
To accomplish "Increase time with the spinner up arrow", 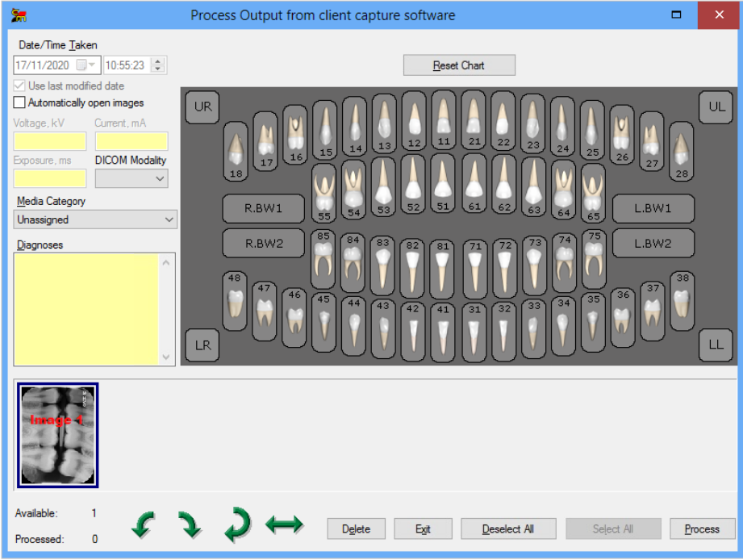I will coord(158,61).
